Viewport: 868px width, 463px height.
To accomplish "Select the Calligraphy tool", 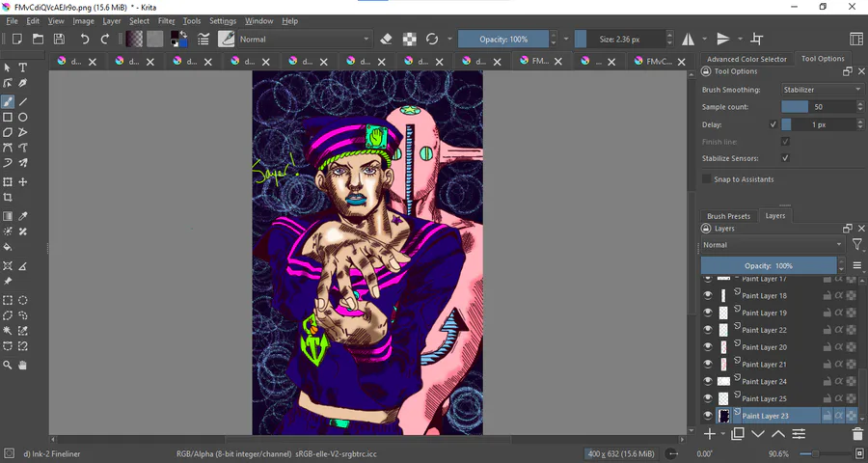I will coord(23,83).
